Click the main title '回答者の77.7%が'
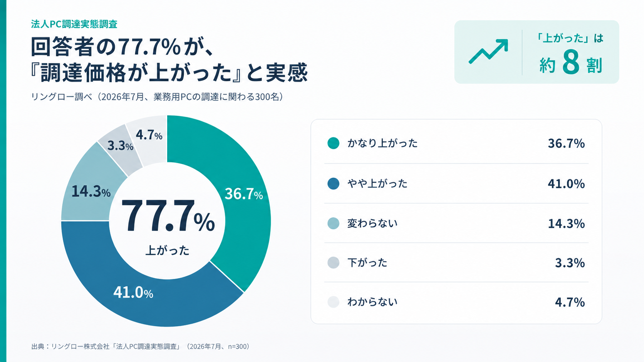Screen dimensions: 644x362 coord(122,47)
